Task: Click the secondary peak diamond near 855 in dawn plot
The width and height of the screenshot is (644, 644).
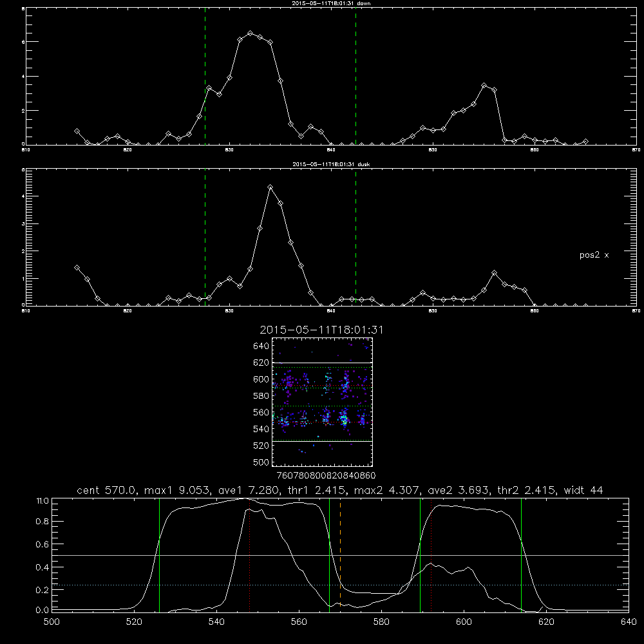Action: click(484, 86)
